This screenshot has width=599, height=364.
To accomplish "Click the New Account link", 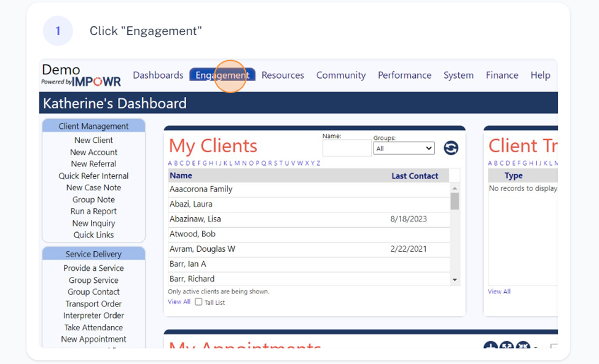I will tap(93, 152).
